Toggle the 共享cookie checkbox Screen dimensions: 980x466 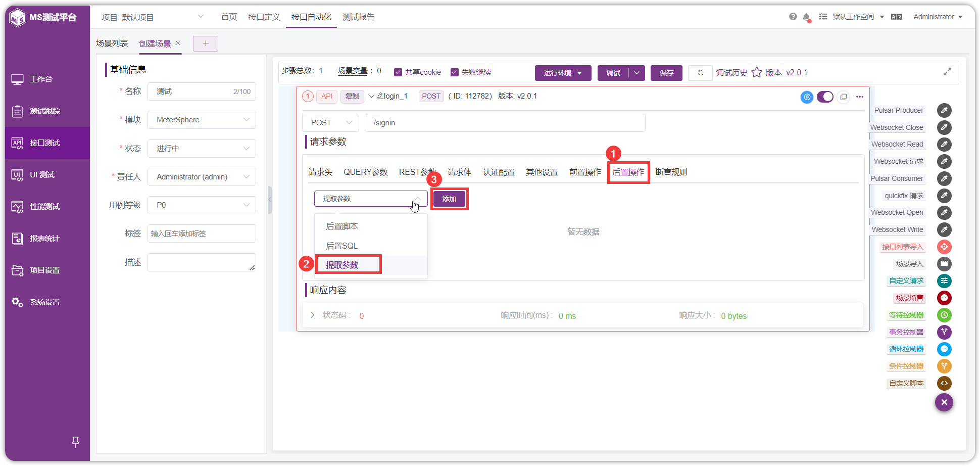[398, 72]
